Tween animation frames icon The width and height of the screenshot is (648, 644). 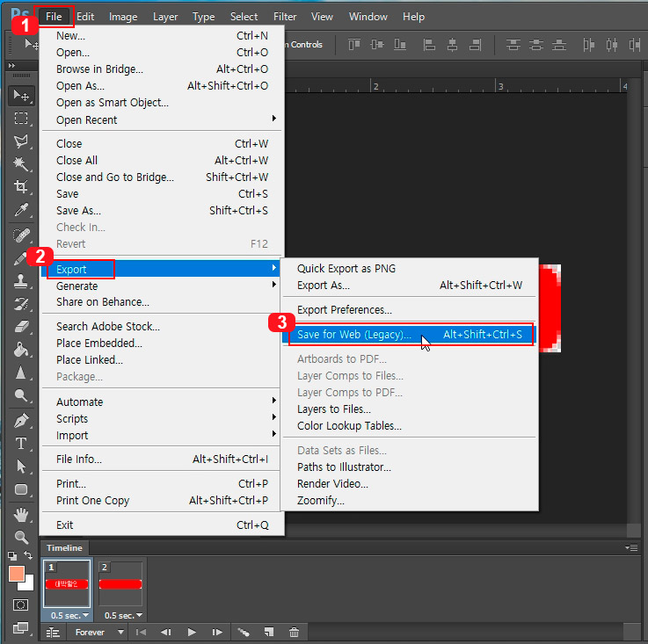pos(244,633)
